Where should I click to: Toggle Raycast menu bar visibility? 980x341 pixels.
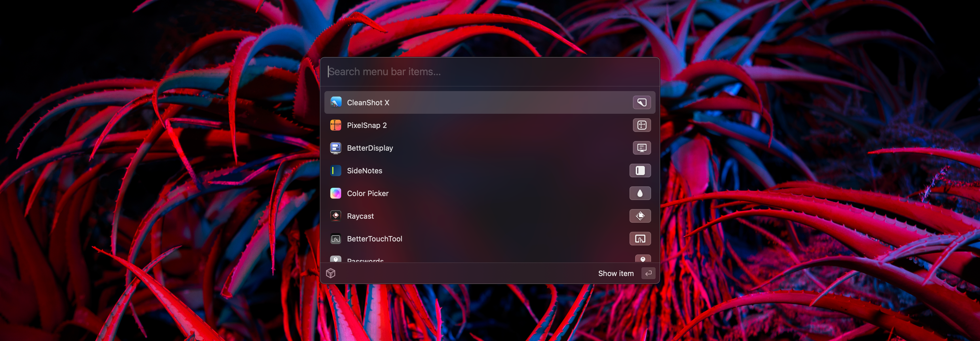point(640,215)
